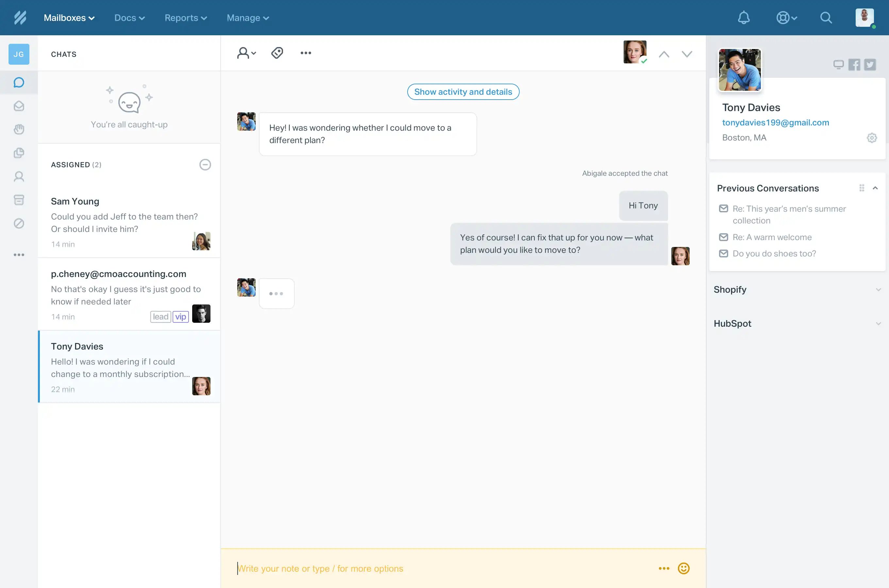Collapse the Assigned chats section
The image size is (889, 588).
pos(205,165)
